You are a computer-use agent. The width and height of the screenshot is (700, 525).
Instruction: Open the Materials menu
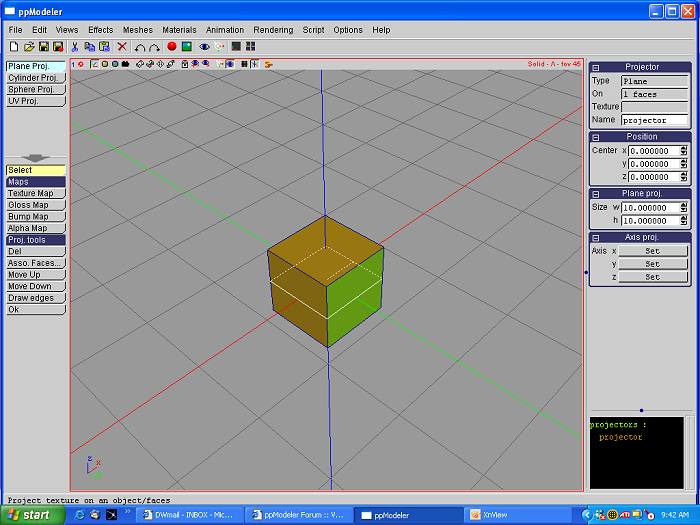click(x=179, y=30)
